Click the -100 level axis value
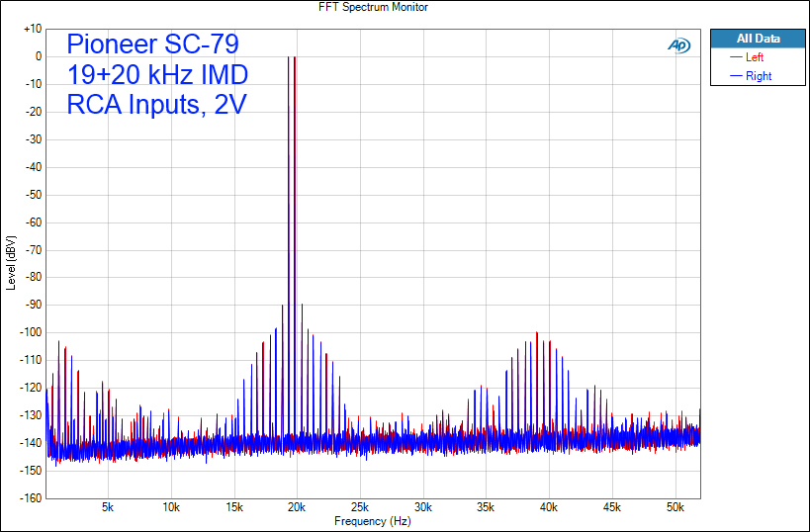Image resolution: width=810 pixels, height=532 pixels. click(31, 332)
